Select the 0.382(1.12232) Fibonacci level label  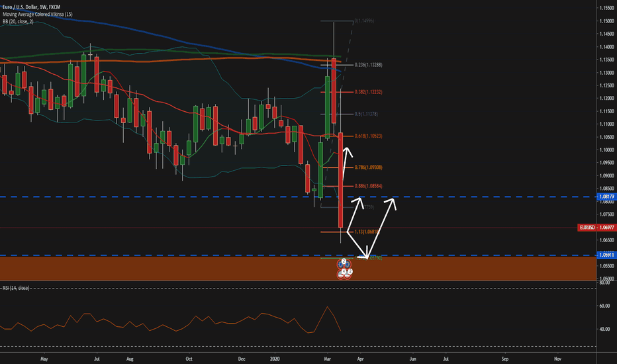(368, 92)
